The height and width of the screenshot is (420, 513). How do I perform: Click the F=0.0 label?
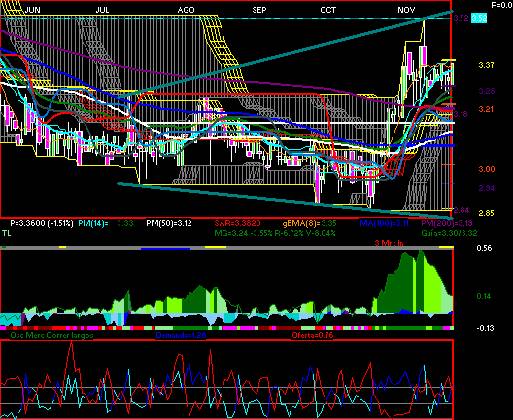pos(502,5)
